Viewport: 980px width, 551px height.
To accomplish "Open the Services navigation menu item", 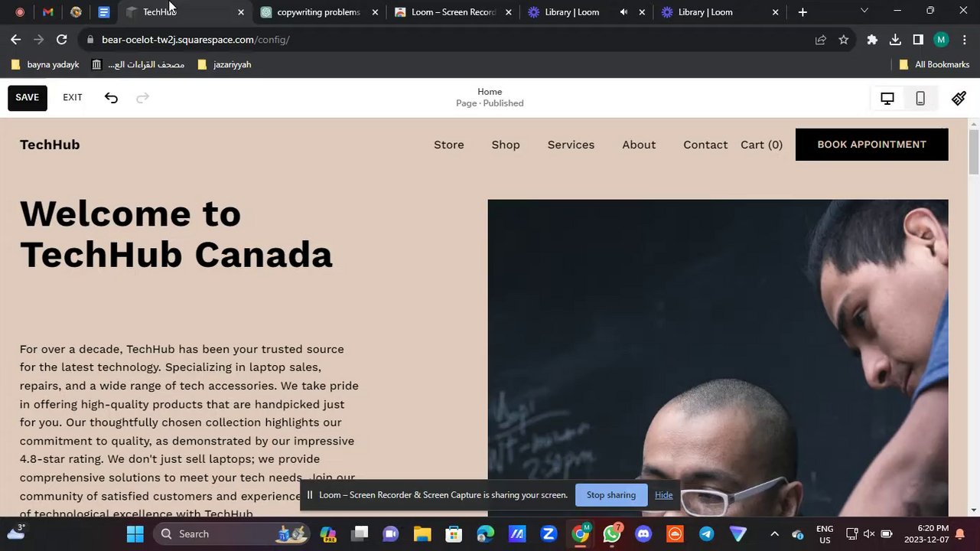I will point(571,145).
